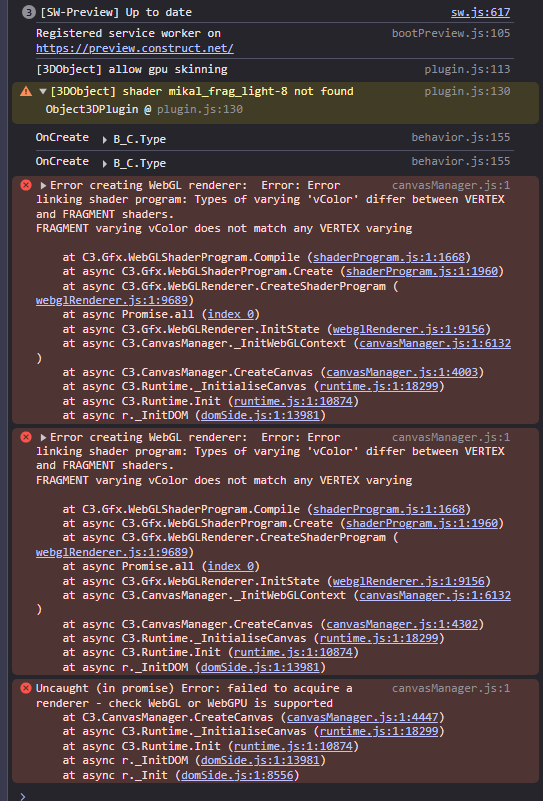Click the red error icon of Uncaught promise error
Viewport: 543px width, 801px height.
tap(26, 688)
